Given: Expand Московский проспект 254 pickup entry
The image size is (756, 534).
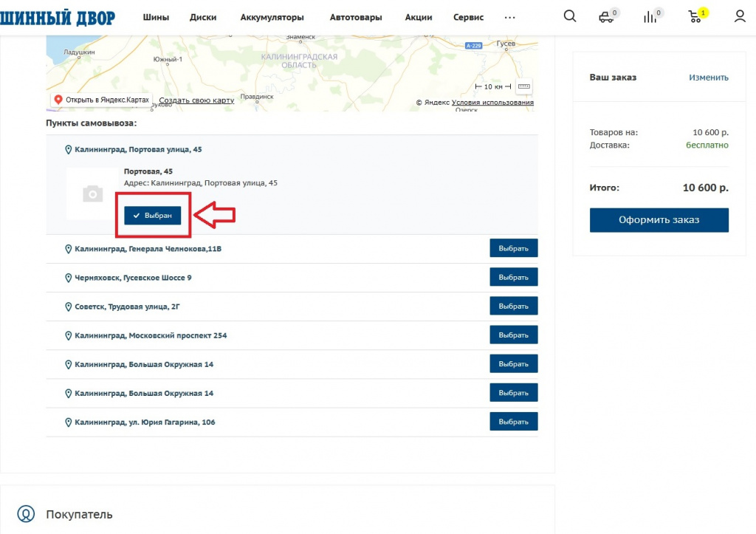Looking at the screenshot, I should tap(151, 335).
